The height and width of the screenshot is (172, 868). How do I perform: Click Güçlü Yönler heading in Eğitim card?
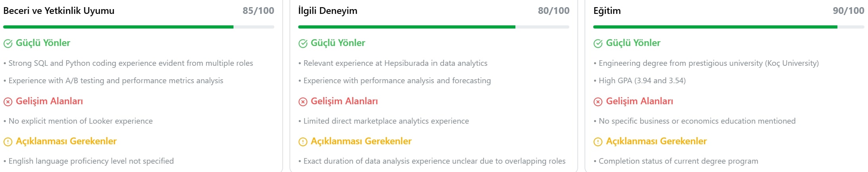[x=633, y=43]
